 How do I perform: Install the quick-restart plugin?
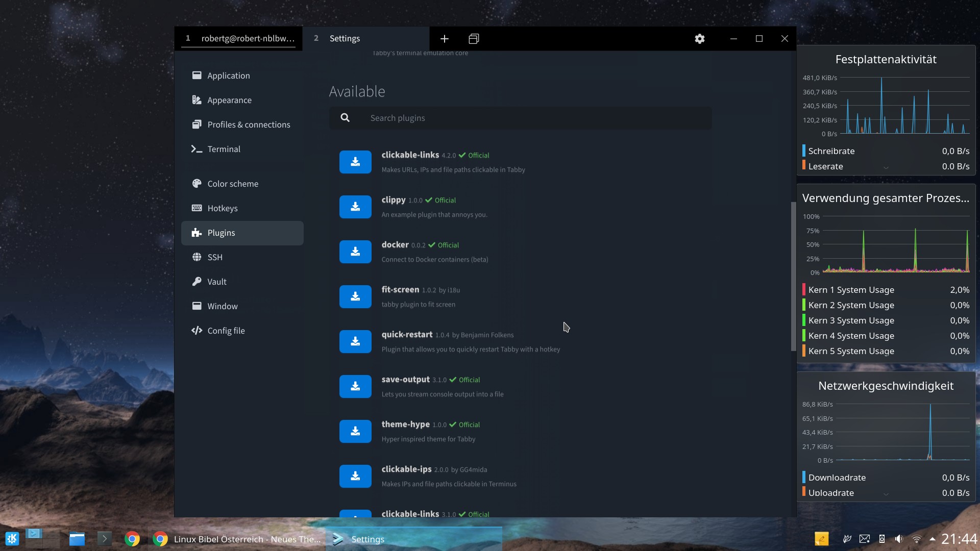pyautogui.click(x=355, y=341)
